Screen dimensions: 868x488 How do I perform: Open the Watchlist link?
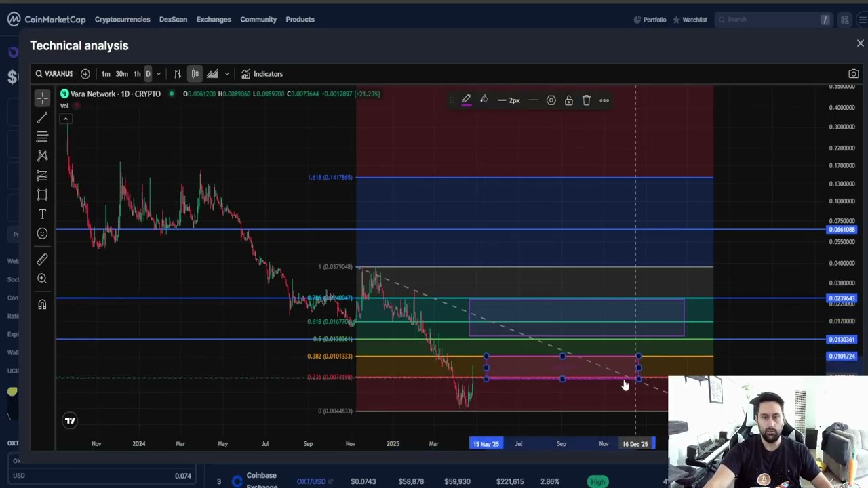click(x=690, y=20)
